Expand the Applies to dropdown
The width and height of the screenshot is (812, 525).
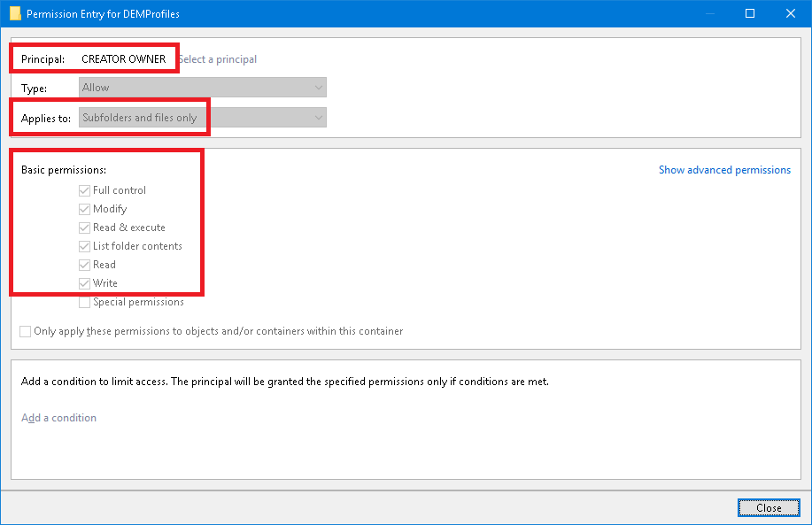point(202,118)
